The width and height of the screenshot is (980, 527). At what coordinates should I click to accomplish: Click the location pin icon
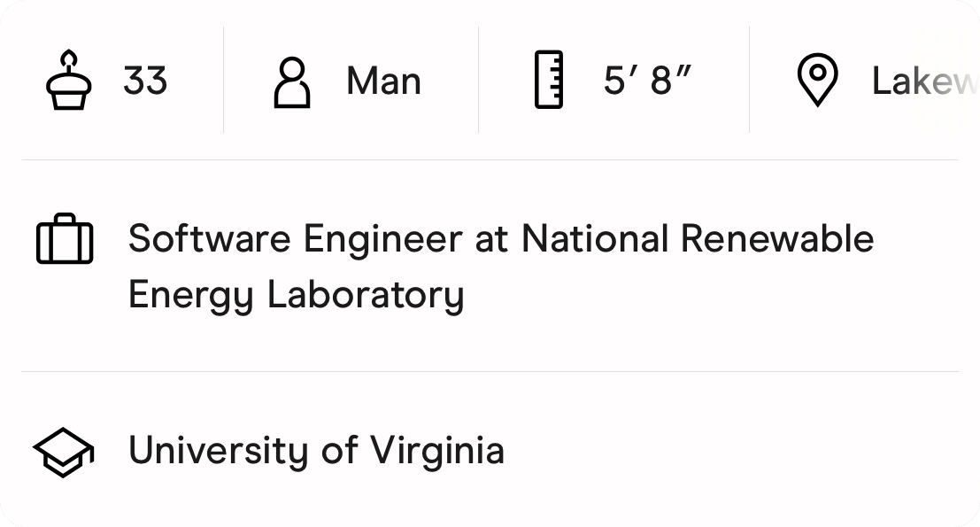[817, 81]
